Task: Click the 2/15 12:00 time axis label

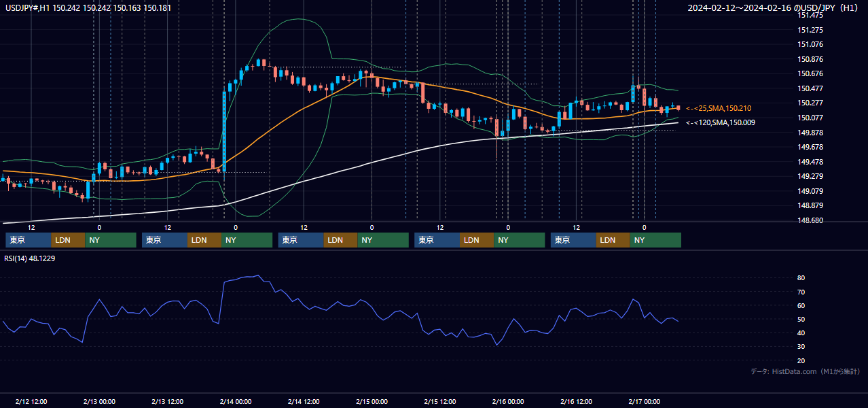Action: tap(440, 401)
